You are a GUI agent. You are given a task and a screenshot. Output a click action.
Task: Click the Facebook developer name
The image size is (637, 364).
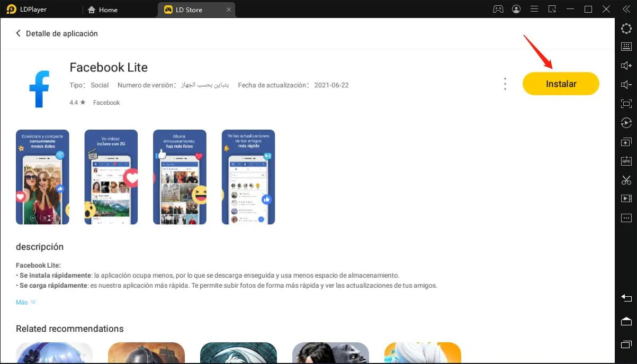(x=106, y=103)
